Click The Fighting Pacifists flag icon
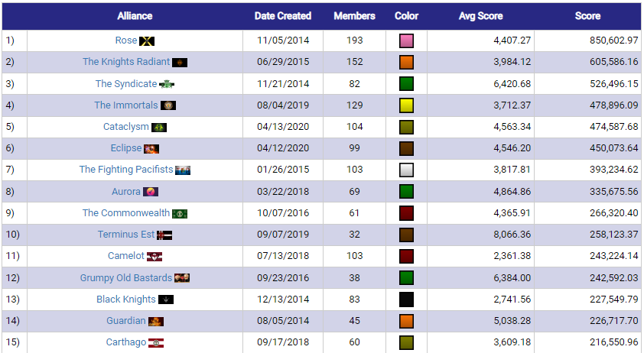This screenshot has width=644, height=353. tap(183, 170)
